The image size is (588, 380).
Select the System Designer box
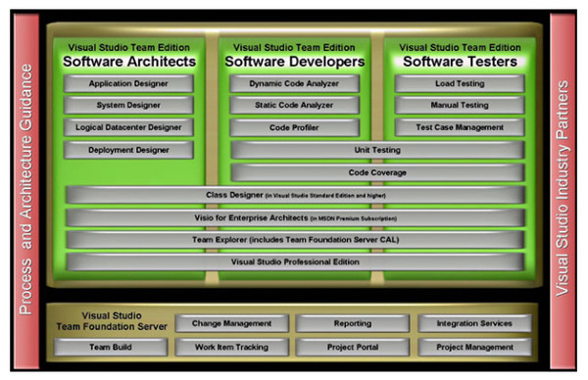point(128,106)
